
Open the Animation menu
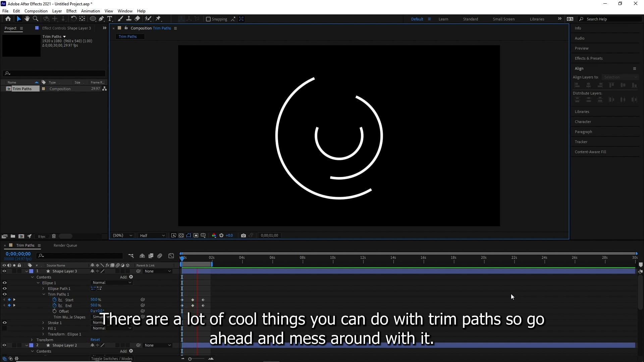90,11
